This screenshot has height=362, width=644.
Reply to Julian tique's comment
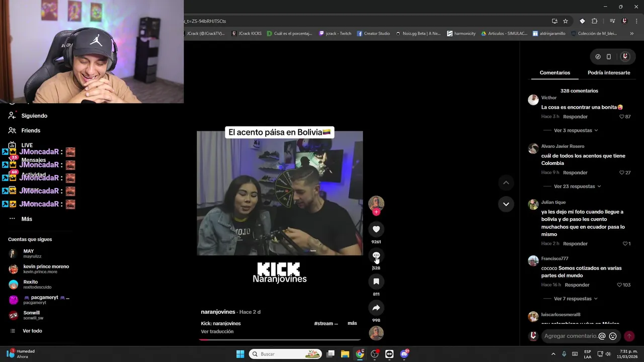pyautogui.click(x=575, y=244)
